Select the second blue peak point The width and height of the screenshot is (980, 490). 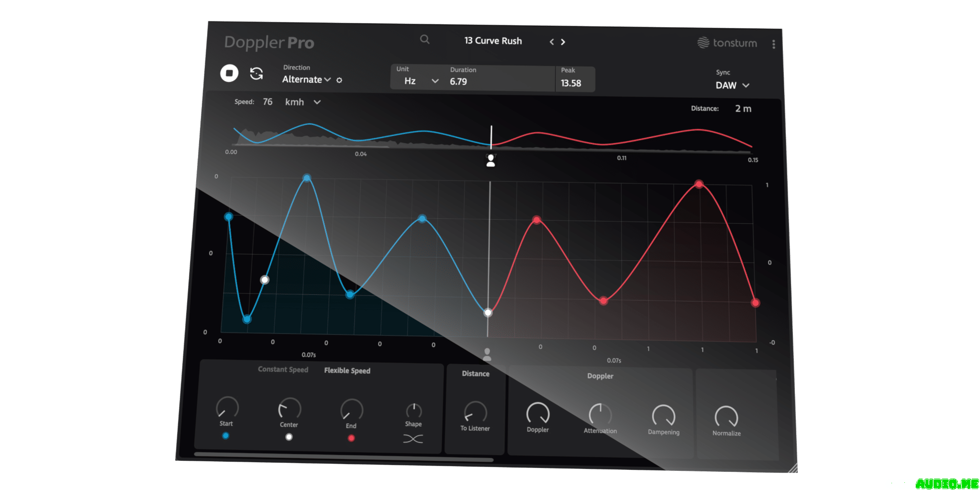(x=422, y=219)
